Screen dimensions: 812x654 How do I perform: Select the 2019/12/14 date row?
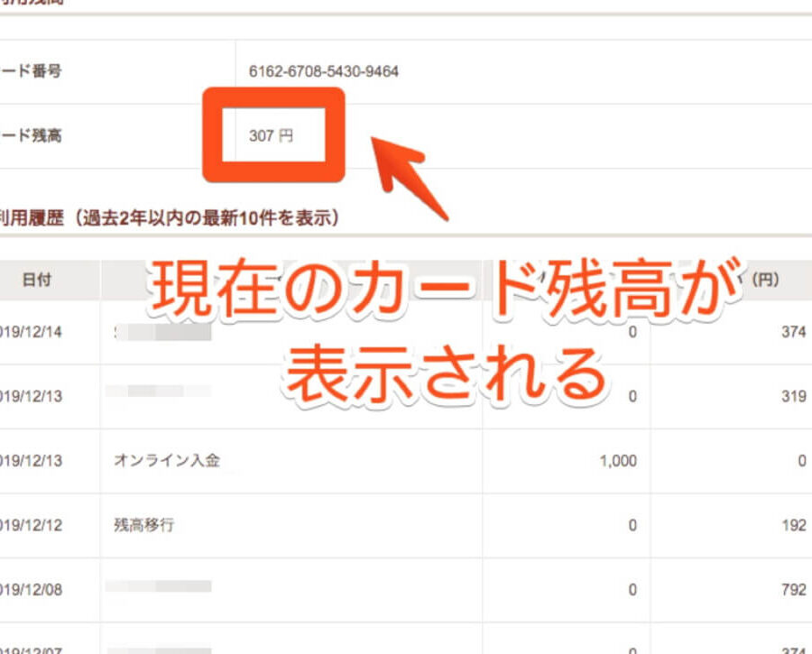pos(32,332)
